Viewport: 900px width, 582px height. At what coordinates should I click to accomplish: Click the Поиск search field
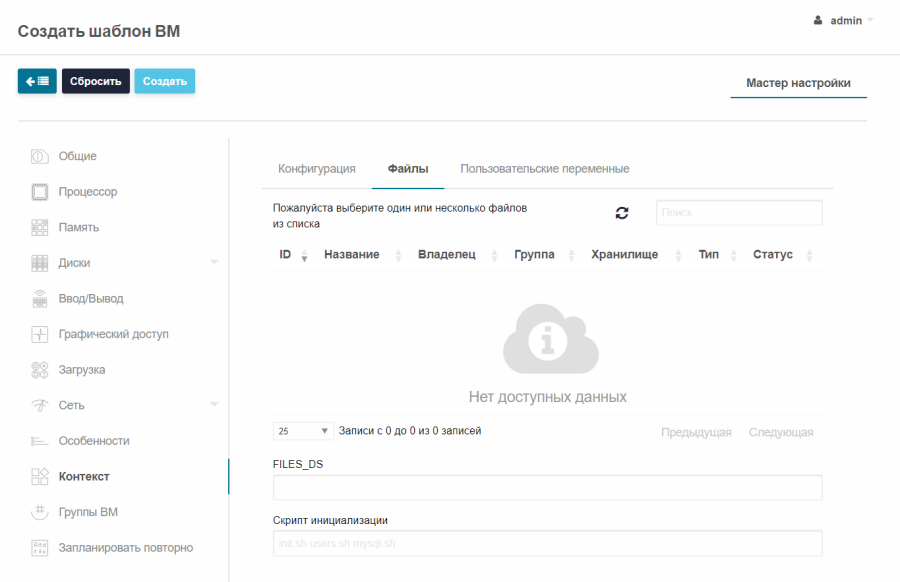[x=739, y=212]
